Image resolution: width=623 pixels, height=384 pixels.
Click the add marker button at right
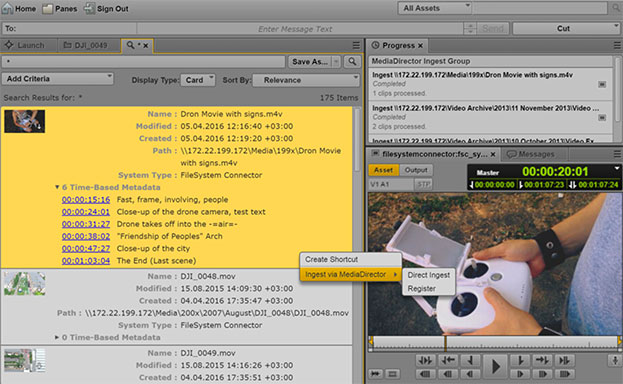pos(615,361)
